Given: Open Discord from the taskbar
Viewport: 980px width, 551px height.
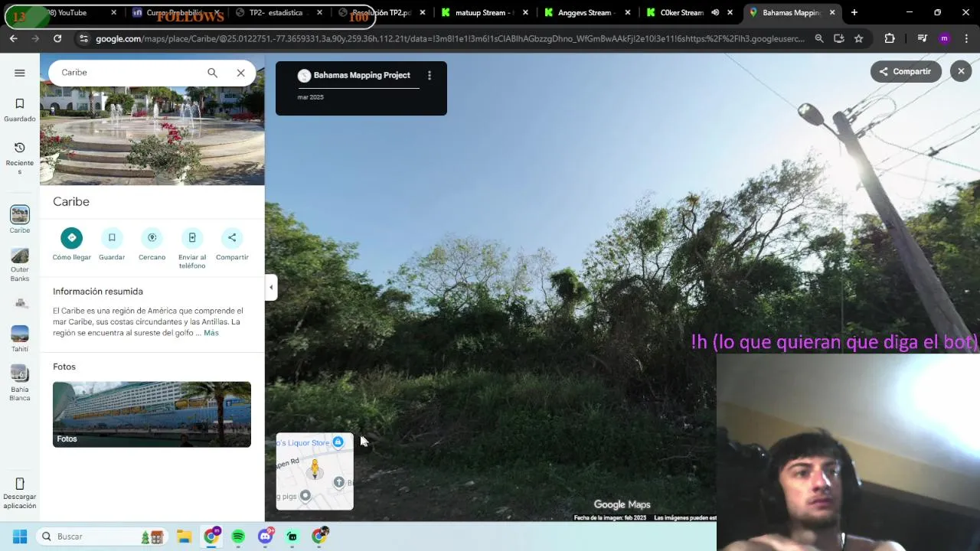Looking at the screenshot, I should (266, 536).
